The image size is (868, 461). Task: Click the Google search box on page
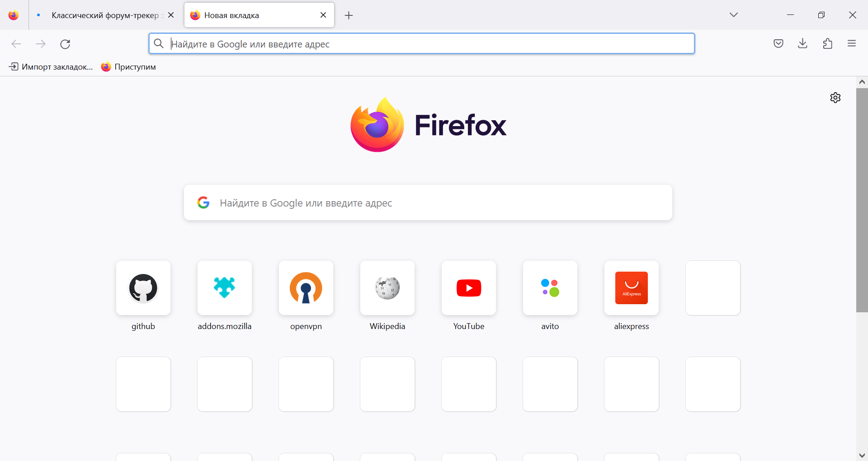(428, 202)
